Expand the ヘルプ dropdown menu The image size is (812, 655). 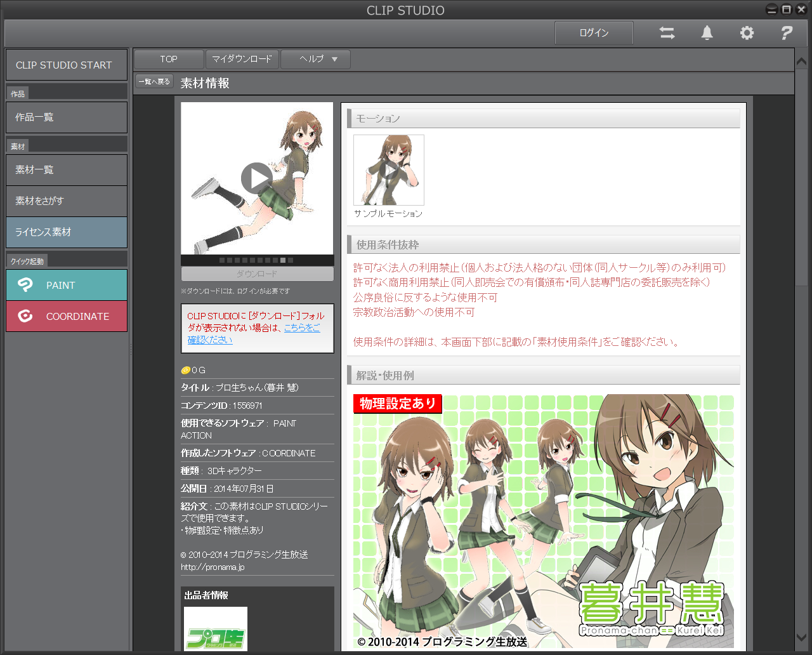tap(315, 59)
